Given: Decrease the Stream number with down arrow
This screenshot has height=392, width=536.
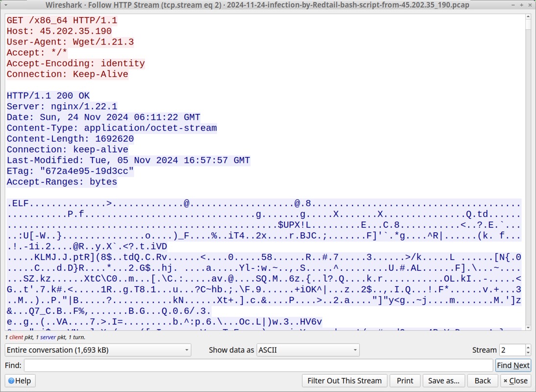Looking at the screenshot, I should click(528, 353).
